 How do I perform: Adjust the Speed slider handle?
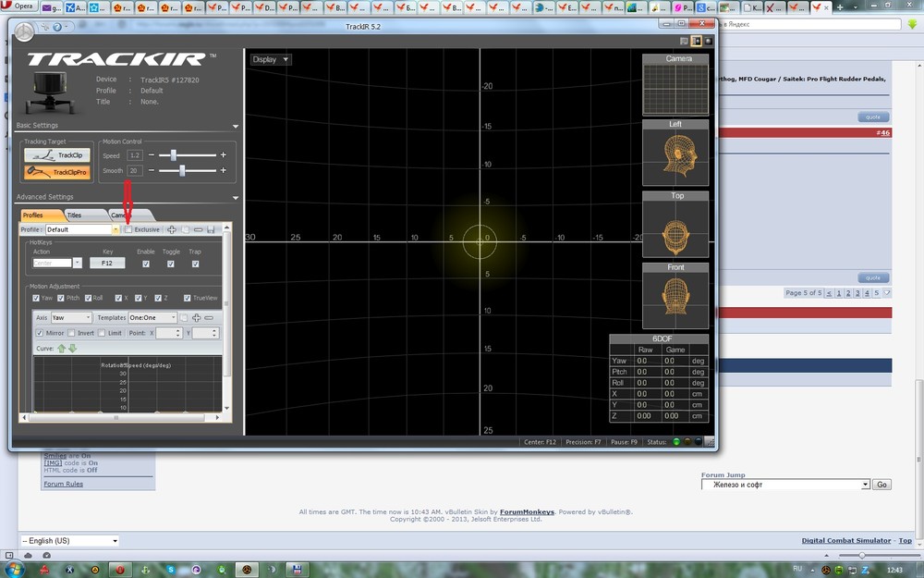[173, 155]
